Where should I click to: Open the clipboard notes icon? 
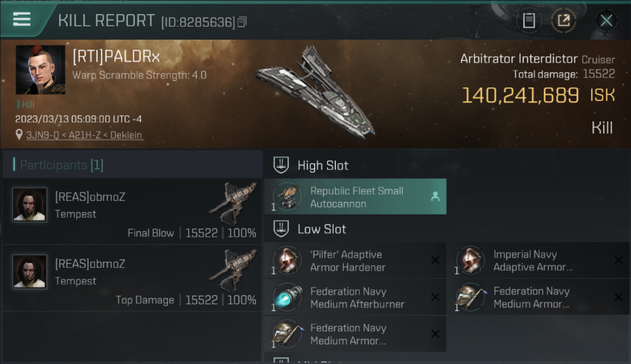point(529,20)
